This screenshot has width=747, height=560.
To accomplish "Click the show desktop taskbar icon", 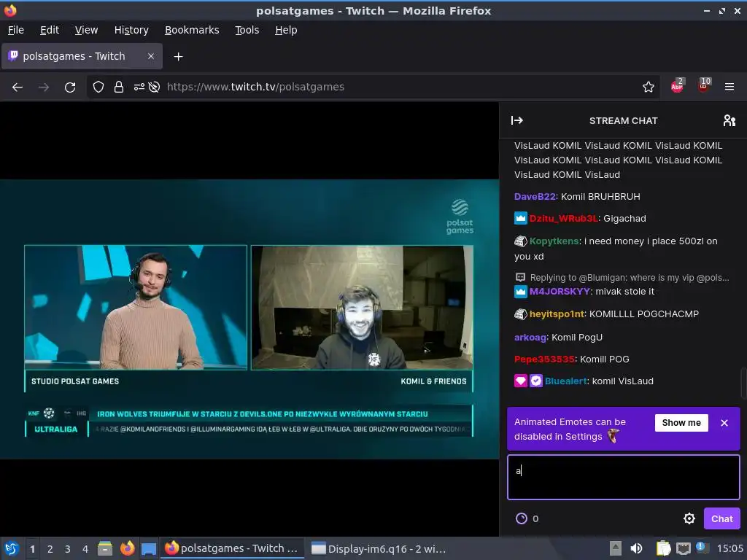I will 149,548.
